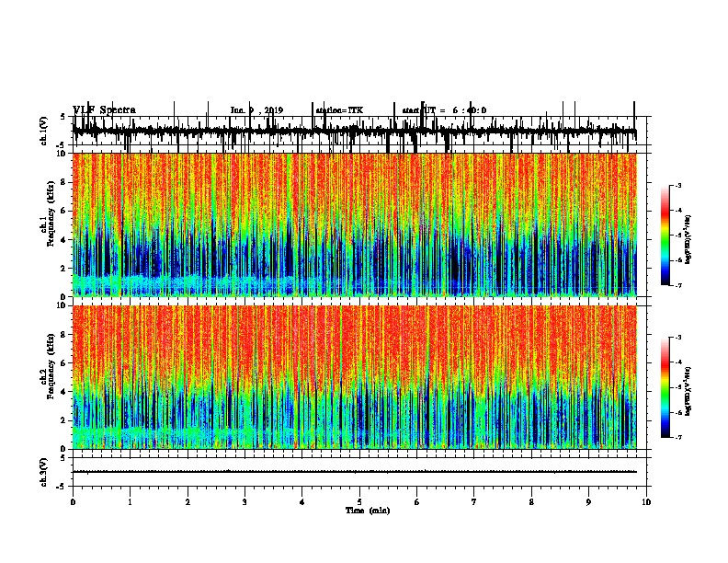This screenshot has height=563, width=728.
Task: Click the ch.1 spectrogram color bar
Action: [665, 236]
